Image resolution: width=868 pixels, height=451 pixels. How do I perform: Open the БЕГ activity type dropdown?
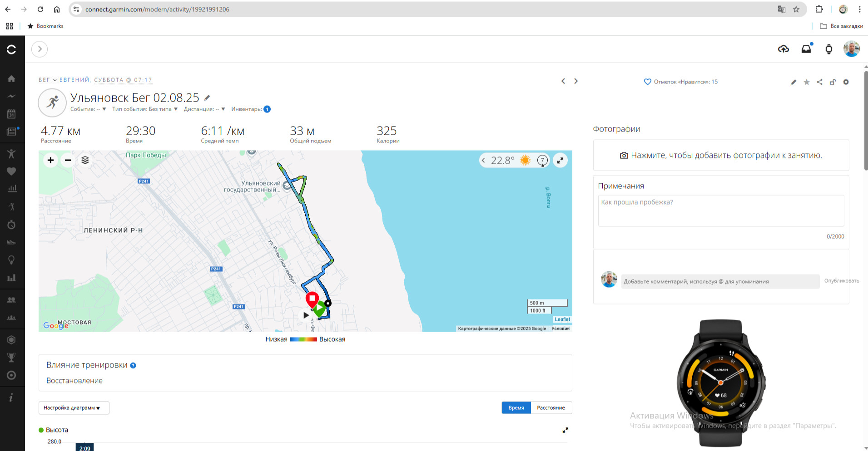(x=47, y=80)
